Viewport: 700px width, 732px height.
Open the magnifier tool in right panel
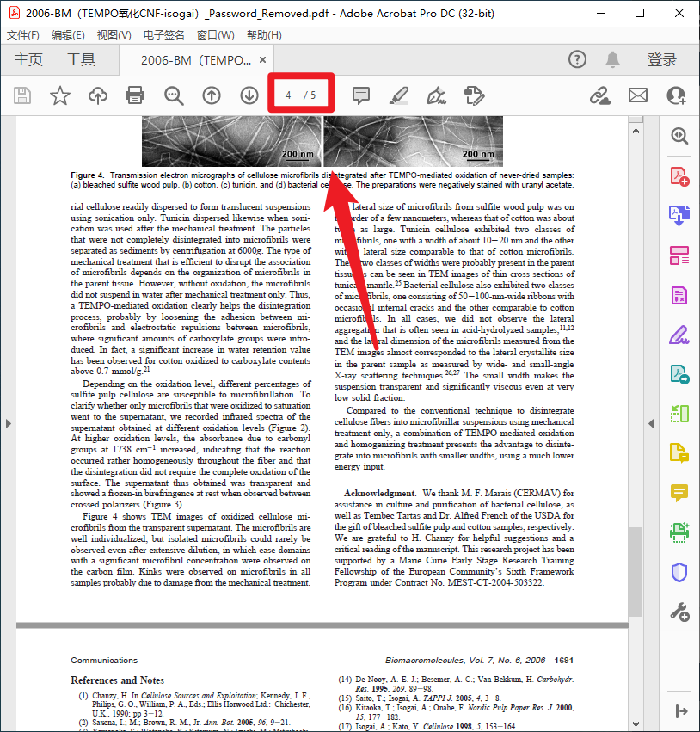pyautogui.click(x=679, y=136)
